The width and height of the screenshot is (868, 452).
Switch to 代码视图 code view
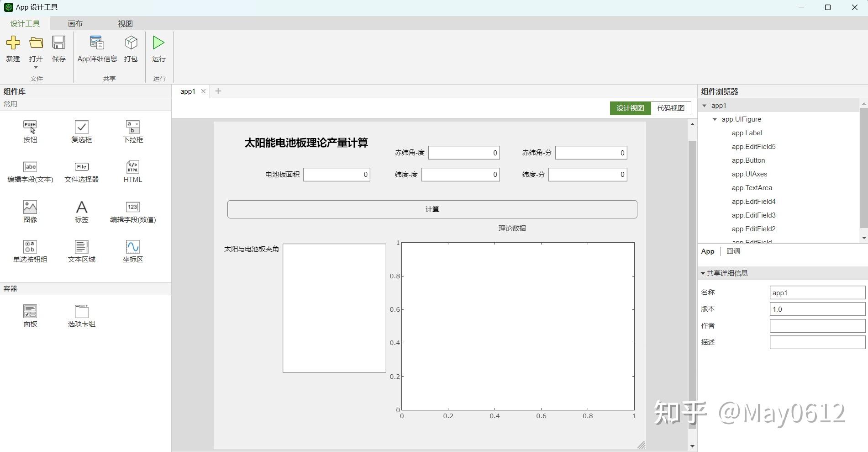pos(671,108)
